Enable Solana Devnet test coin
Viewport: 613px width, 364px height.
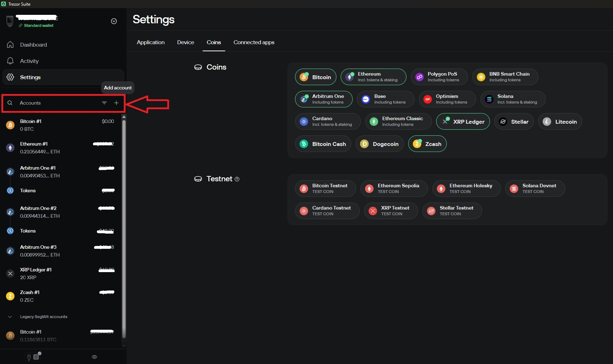[x=535, y=188]
